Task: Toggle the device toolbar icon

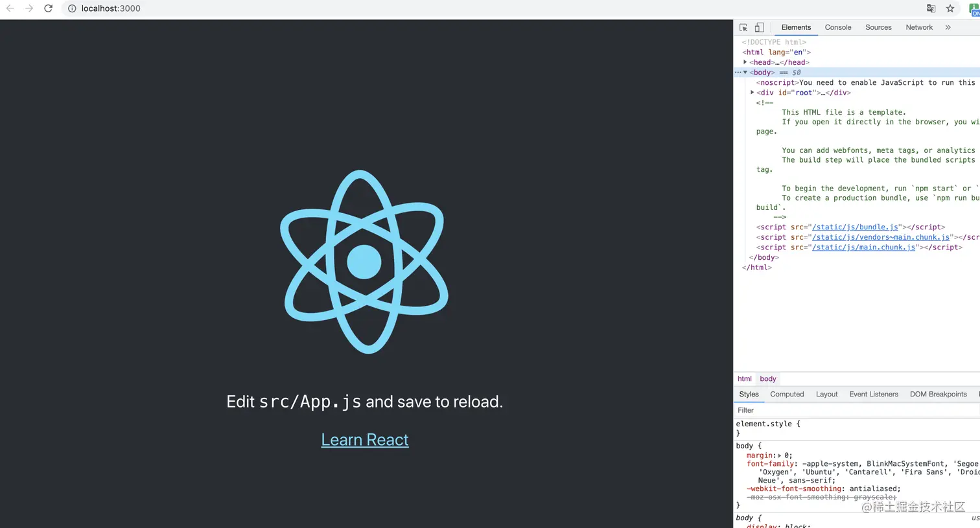Action: click(x=759, y=27)
